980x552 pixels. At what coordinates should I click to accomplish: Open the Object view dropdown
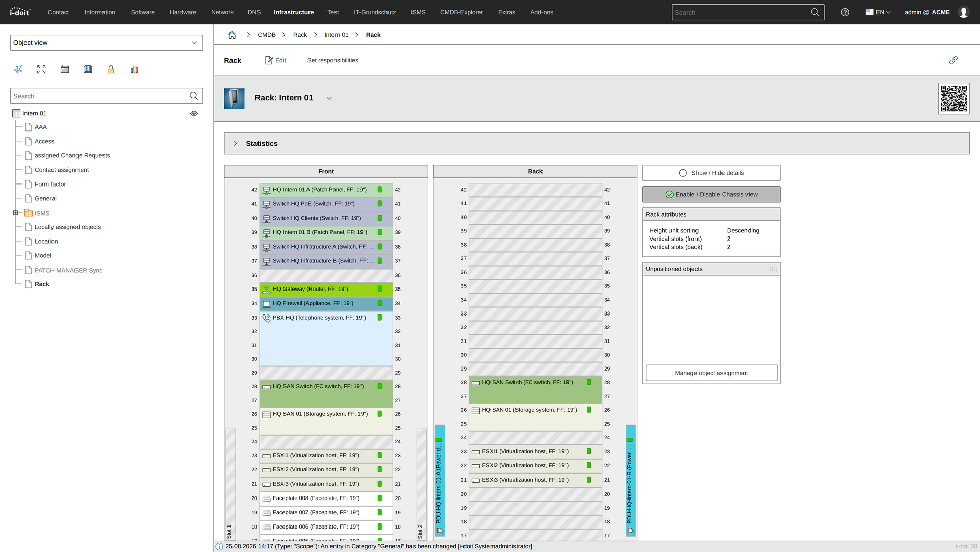[106, 43]
